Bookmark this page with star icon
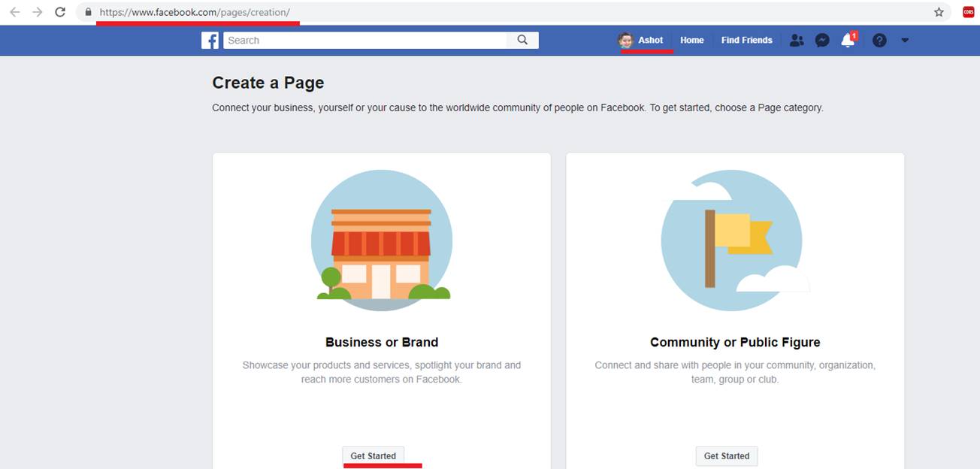980x469 pixels. click(939, 12)
